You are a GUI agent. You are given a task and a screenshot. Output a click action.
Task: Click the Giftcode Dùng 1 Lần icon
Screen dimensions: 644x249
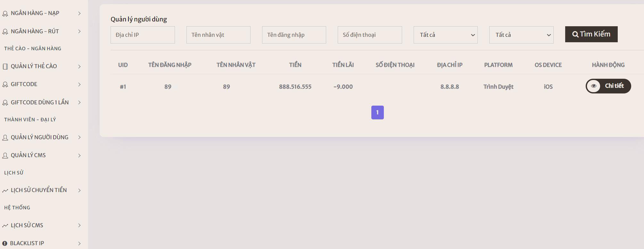(x=5, y=103)
